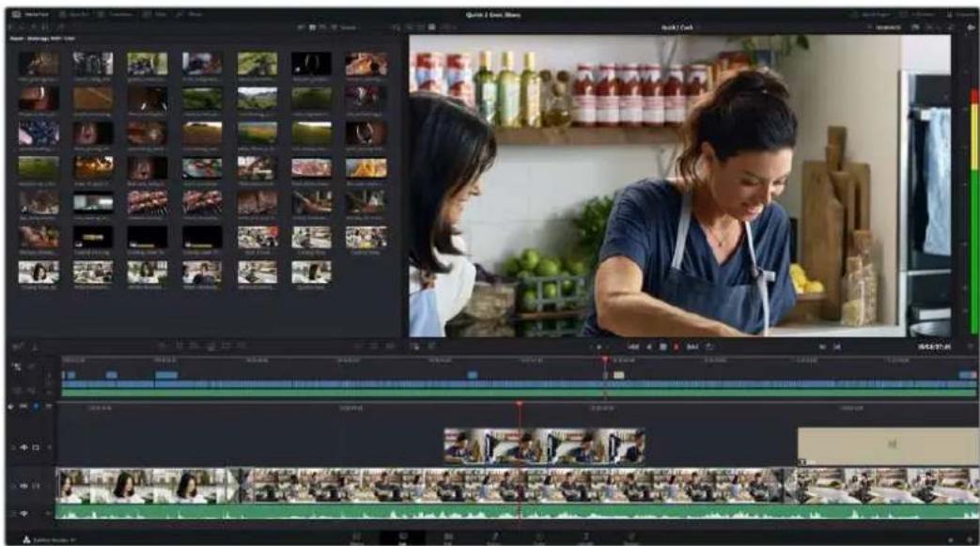Switch to the Edit page
Image resolution: width=980 pixels, height=546 pixels.
pyautogui.click(x=448, y=538)
